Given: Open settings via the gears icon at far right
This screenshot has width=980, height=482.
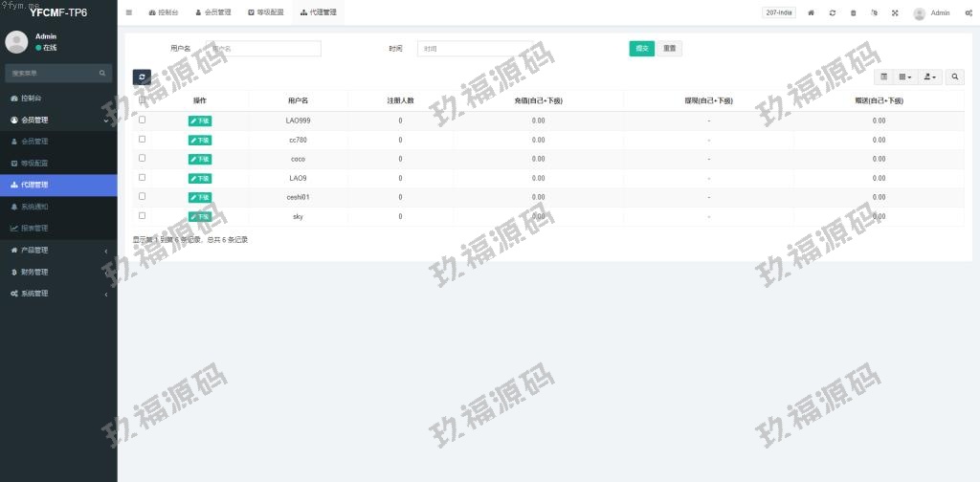Looking at the screenshot, I should pyautogui.click(x=969, y=13).
